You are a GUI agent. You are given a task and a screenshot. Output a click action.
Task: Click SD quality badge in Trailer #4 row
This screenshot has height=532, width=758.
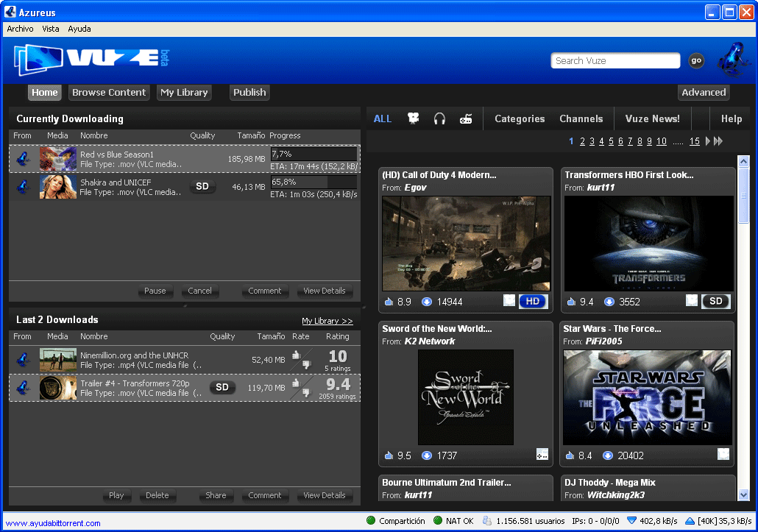(222, 388)
